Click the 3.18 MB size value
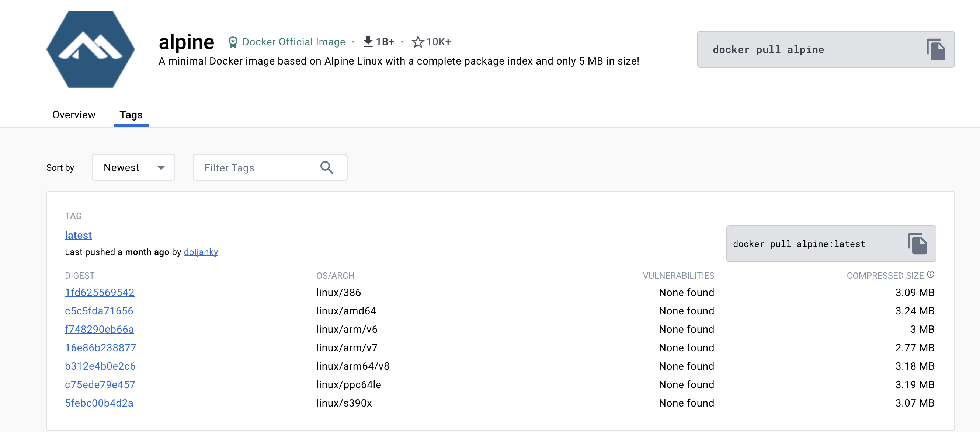Viewport: 980px width, 432px height. [x=915, y=366]
